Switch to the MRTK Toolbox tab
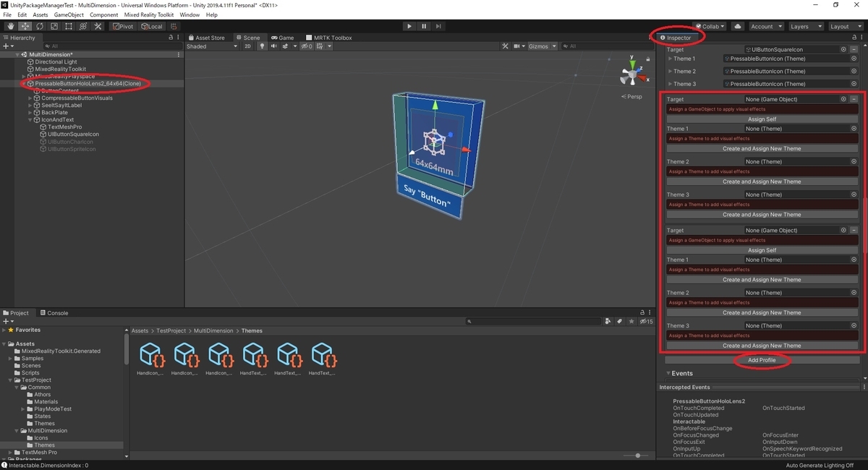Viewport: 868px width, 470px height. [329, 38]
